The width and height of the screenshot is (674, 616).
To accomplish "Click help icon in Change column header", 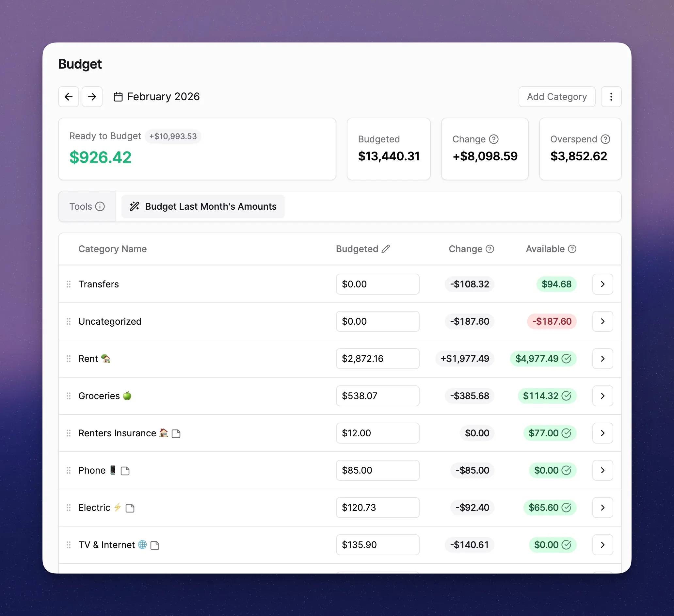I will 489,249.
